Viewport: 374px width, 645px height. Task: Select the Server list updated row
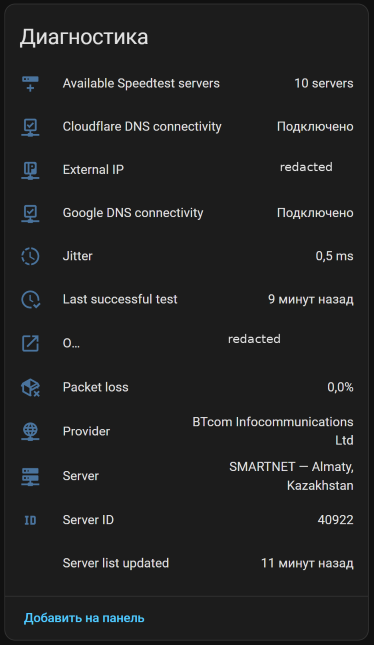pos(187,563)
